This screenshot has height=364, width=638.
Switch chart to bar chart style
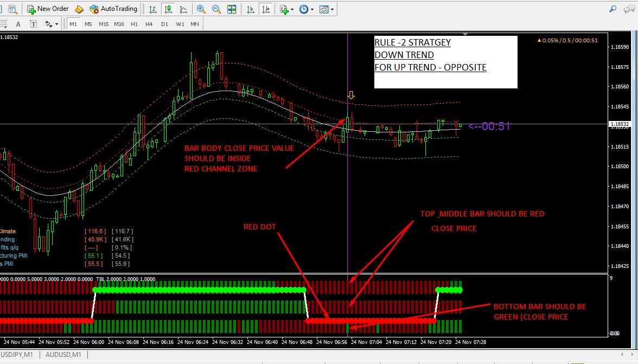(152, 9)
